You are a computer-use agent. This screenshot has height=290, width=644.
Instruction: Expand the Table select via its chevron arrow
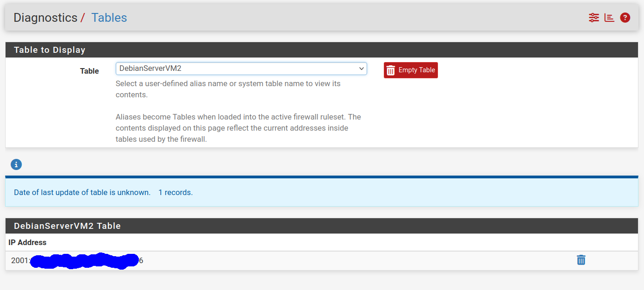(362, 69)
